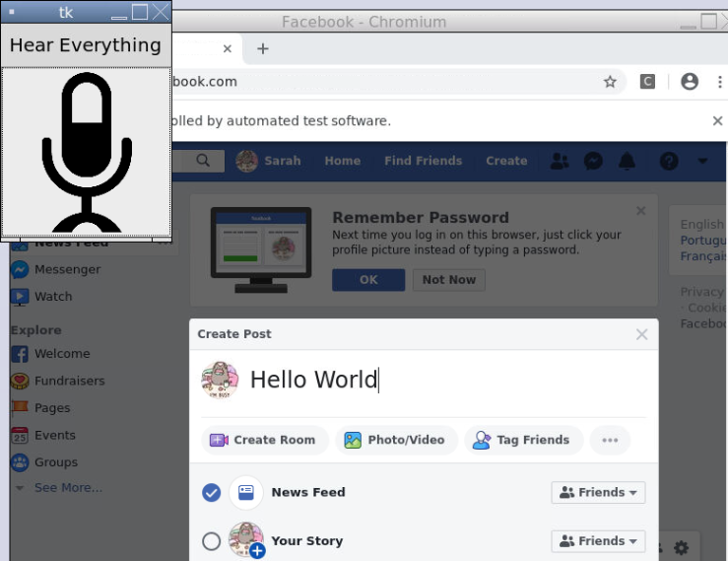The width and height of the screenshot is (728, 561).
Task: Click the Hear Everything label in tk window
Action: pos(86,45)
